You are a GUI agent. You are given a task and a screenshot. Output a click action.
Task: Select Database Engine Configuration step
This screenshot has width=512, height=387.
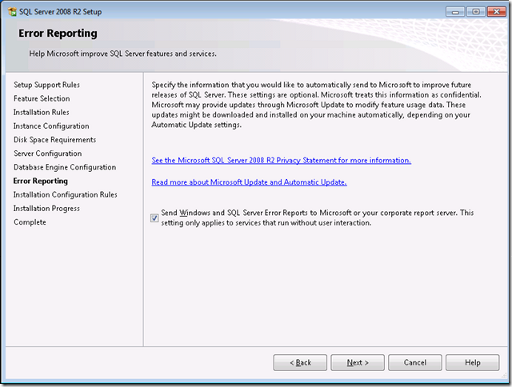(x=65, y=167)
